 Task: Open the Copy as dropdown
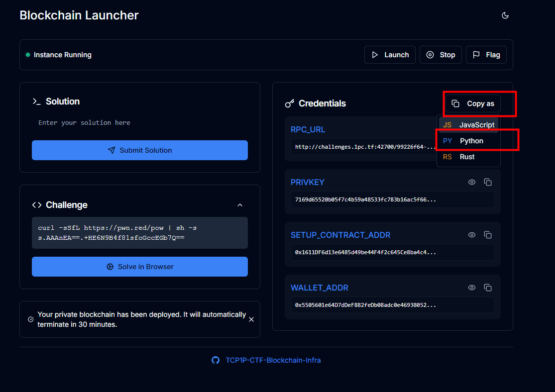[473, 103]
